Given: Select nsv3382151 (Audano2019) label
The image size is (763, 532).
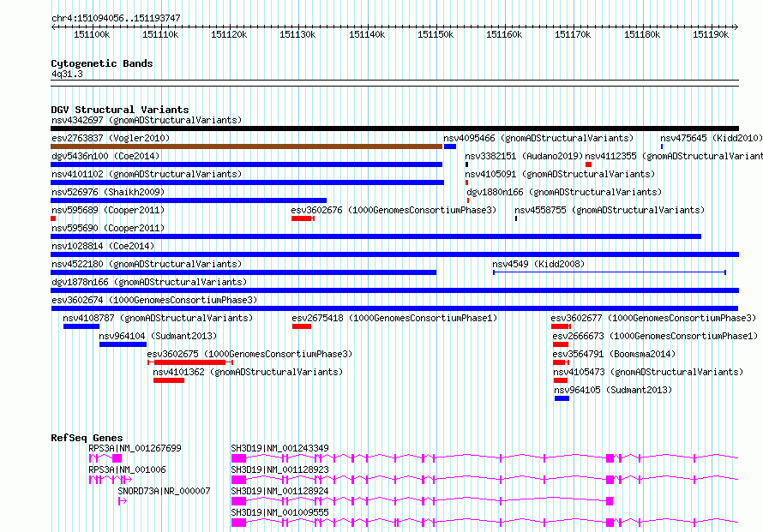Looking at the screenshot, I should [524, 156].
